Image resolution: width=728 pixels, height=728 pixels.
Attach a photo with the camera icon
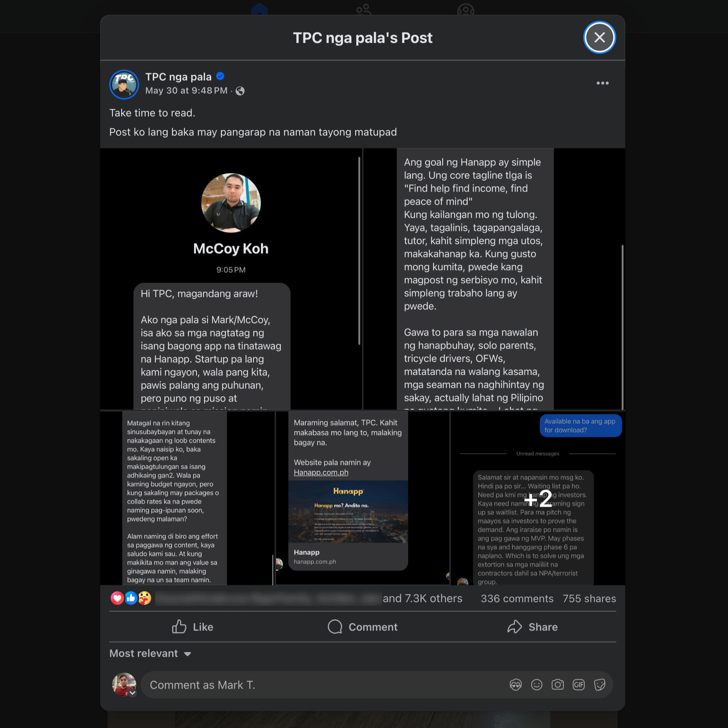pyautogui.click(x=558, y=685)
